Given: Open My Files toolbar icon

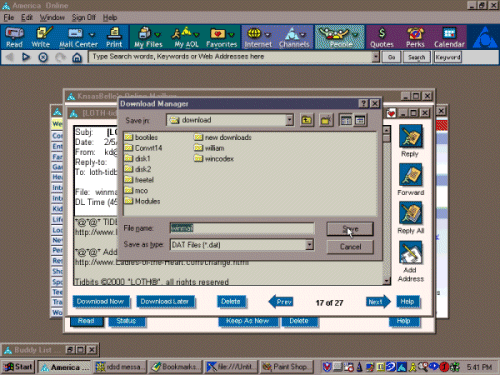Looking at the screenshot, I should (148, 37).
